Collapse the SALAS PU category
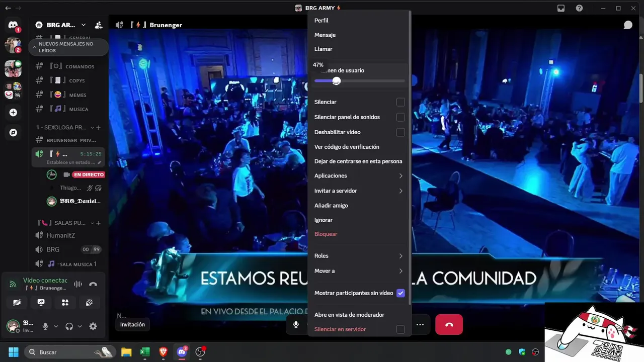 [64, 223]
